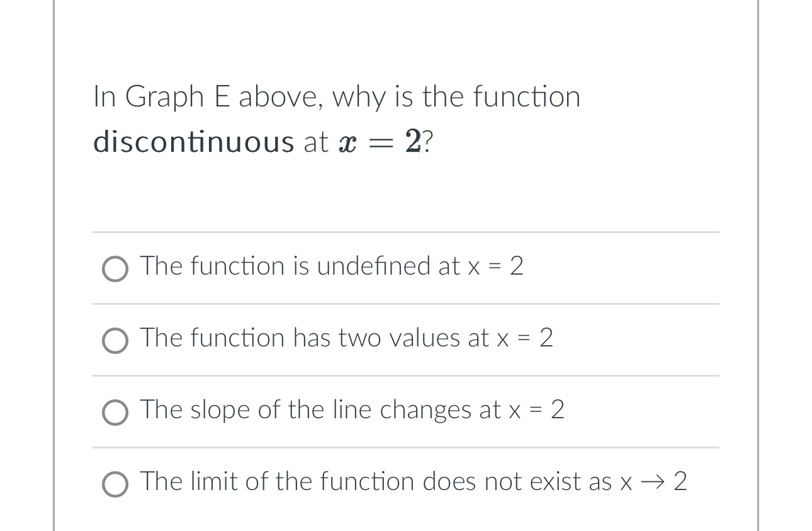Viewport: 812px width, 531px height.
Task: Click the question heading about Graph E
Action: pyautogui.click(x=336, y=96)
